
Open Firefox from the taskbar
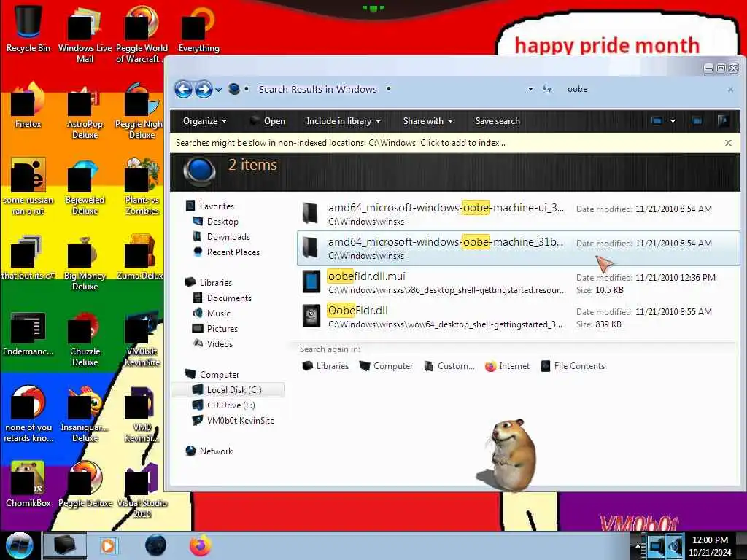point(201,545)
